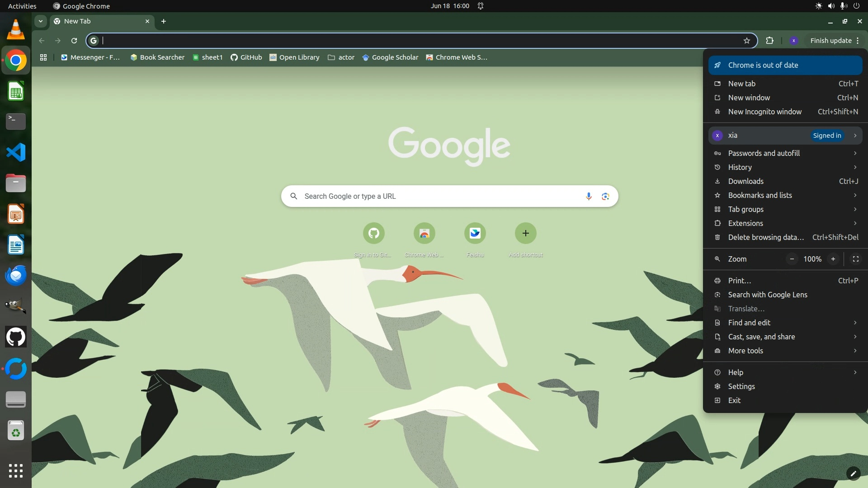The image size is (868, 488).
Task: Click the Add shortcut plus tile
Action: (x=525, y=233)
